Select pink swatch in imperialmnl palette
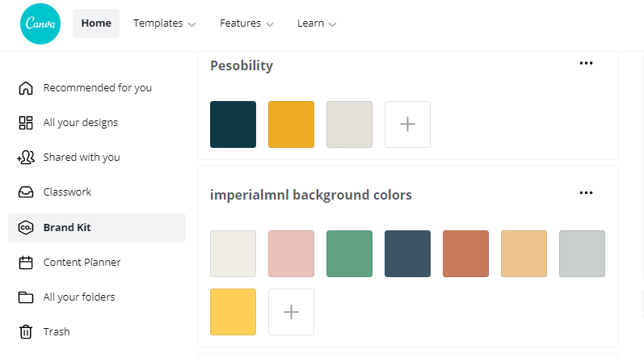 pyautogui.click(x=291, y=254)
